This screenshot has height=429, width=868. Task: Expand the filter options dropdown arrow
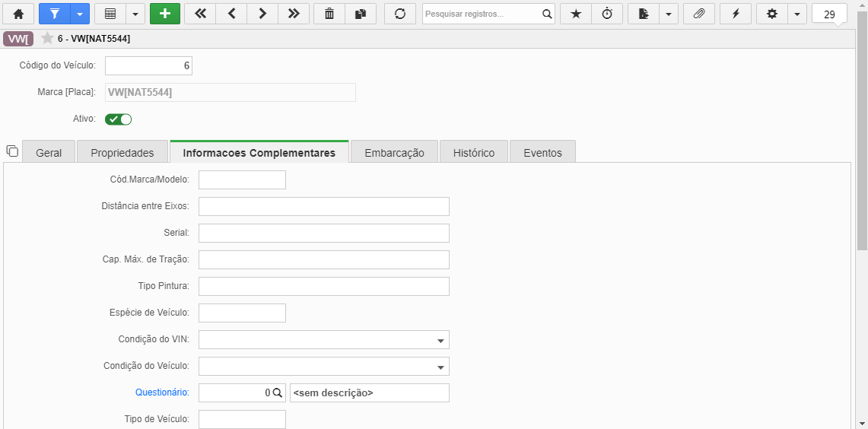tap(80, 14)
